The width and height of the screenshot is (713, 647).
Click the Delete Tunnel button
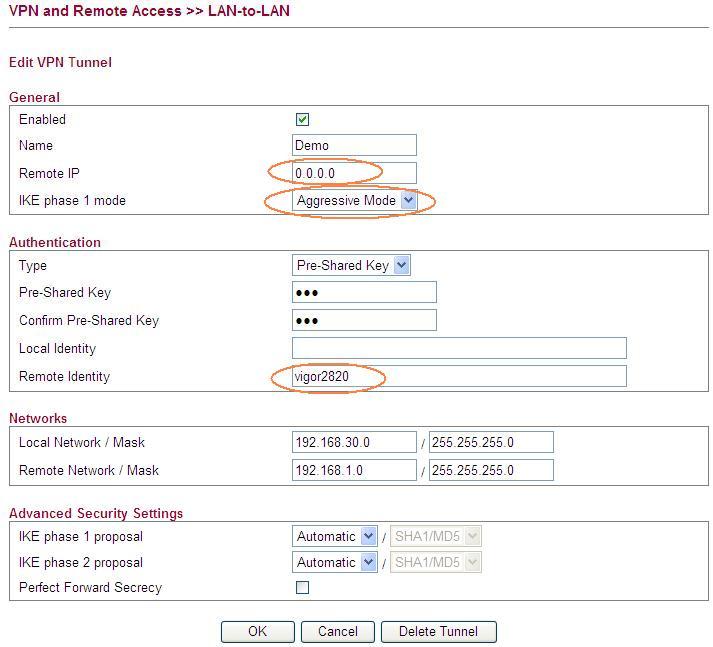pyautogui.click(x=439, y=632)
